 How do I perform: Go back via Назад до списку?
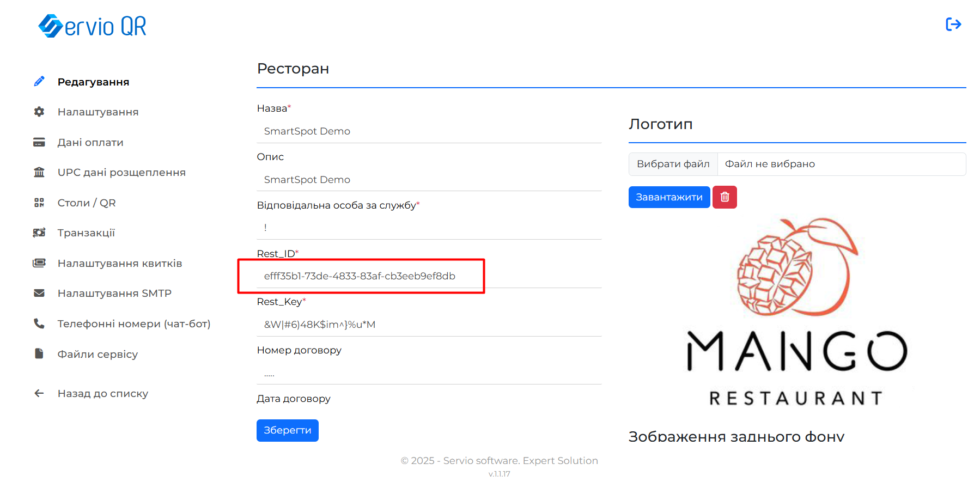[x=102, y=393]
